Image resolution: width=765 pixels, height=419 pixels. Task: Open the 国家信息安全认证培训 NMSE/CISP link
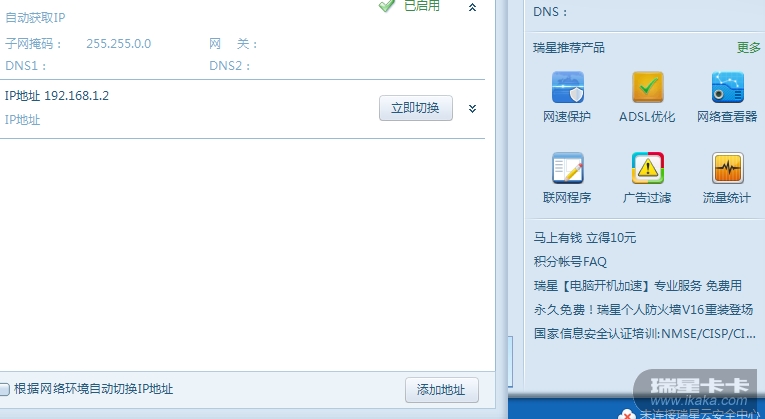pos(644,333)
